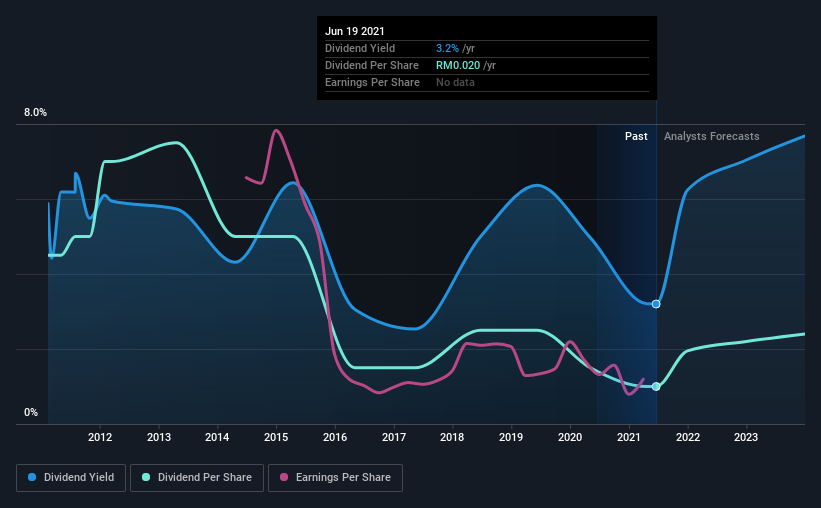Click the 2021 x-axis label
The height and width of the screenshot is (508, 821).
pyautogui.click(x=628, y=437)
